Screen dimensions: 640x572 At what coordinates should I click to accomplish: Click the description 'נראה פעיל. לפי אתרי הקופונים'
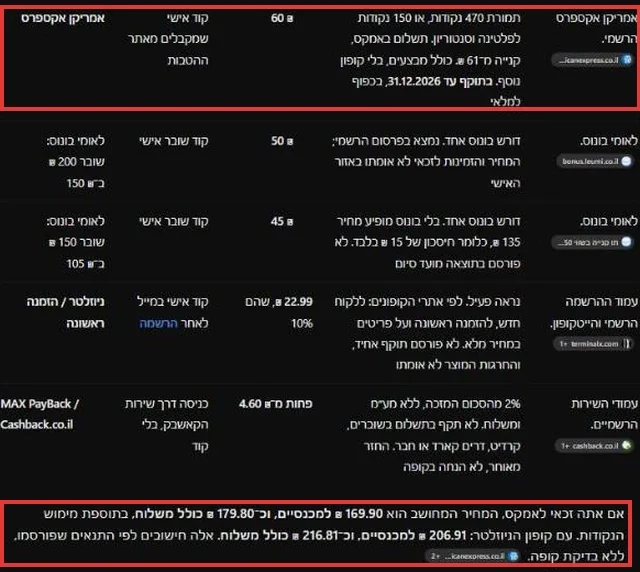coord(427,333)
